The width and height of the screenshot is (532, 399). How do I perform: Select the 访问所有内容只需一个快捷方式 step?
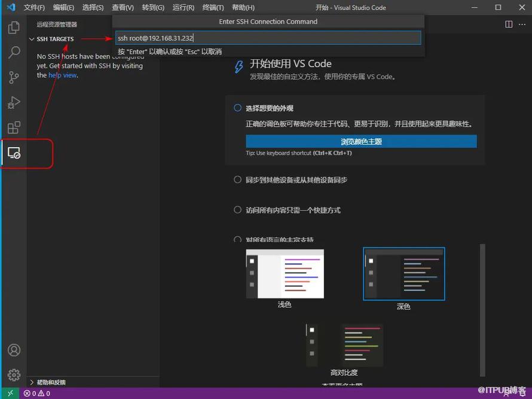coord(238,210)
